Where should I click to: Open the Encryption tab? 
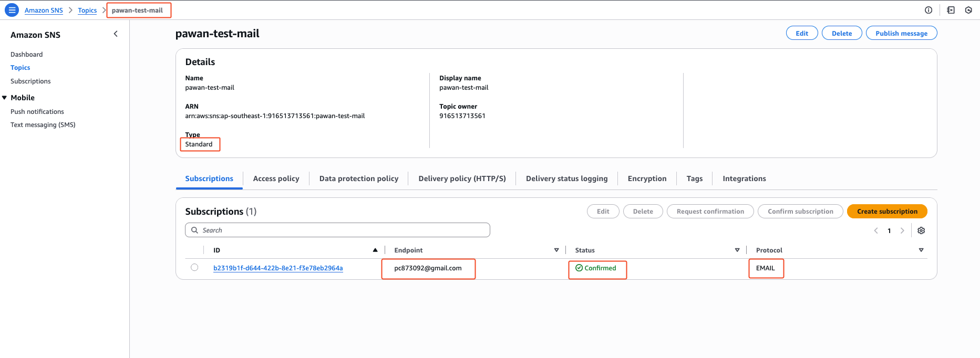pos(647,178)
